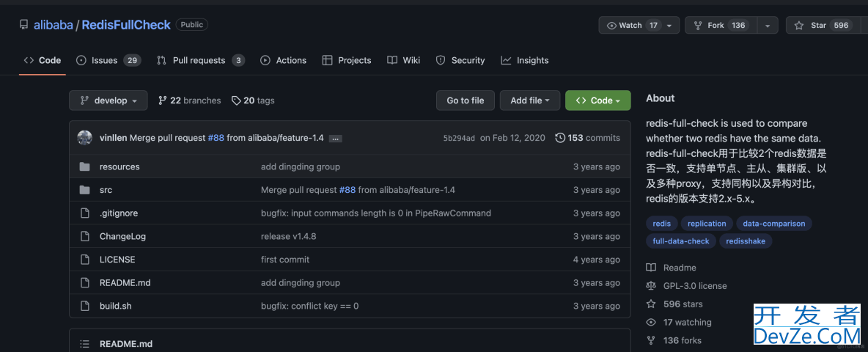Screen dimensions: 868x352
Task: Expand the Add file dropdown
Action: (530, 100)
